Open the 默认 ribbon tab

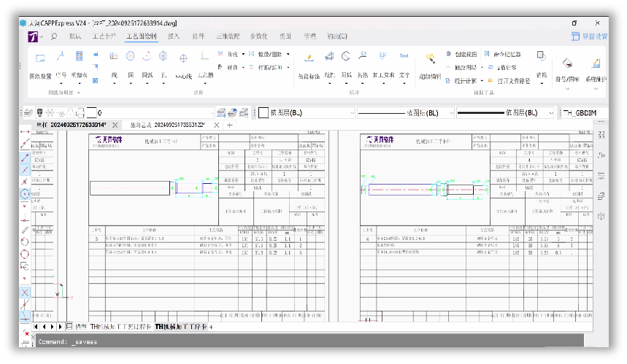click(x=75, y=36)
